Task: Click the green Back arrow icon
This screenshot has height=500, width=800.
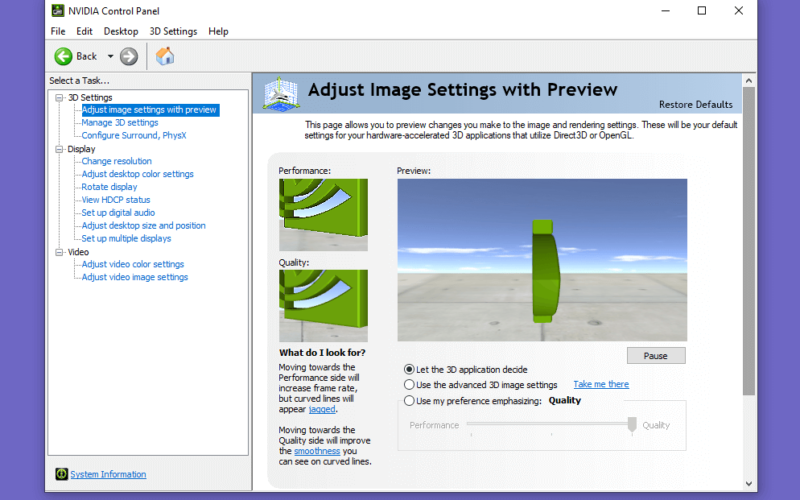Action: (63, 56)
